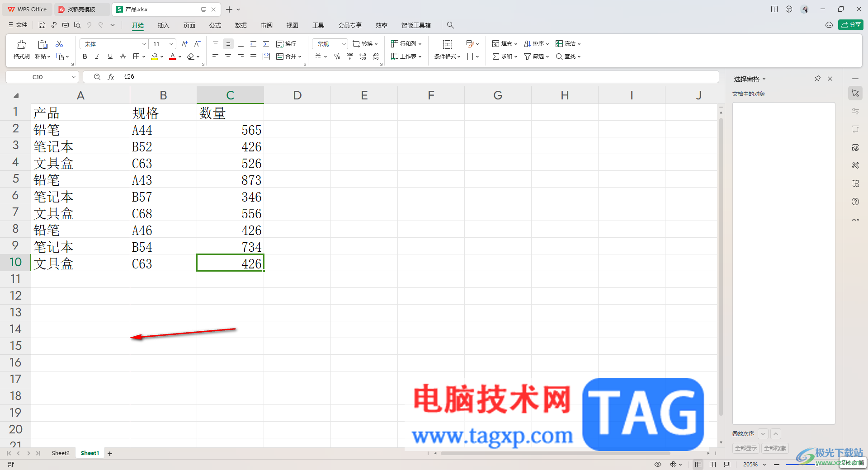The height and width of the screenshot is (470, 868).
Task: Click the ribbon search magnifier icon
Action: 450,25
